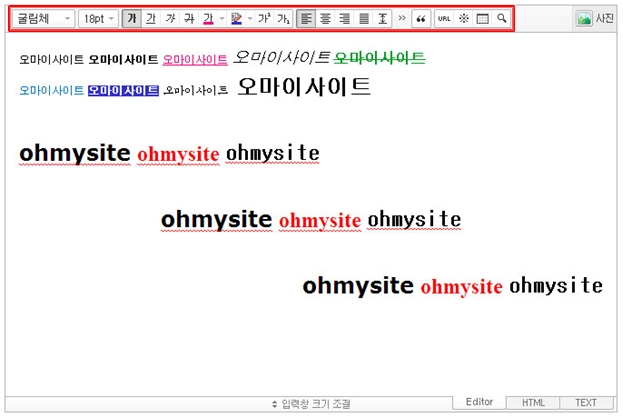Open the font color dropdown arrow

point(220,19)
